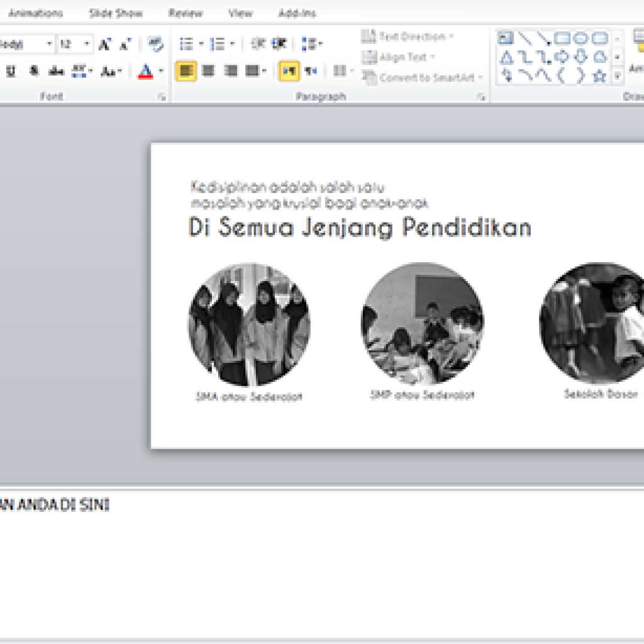Toggle Left-to-Right text direction button

(289, 70)
